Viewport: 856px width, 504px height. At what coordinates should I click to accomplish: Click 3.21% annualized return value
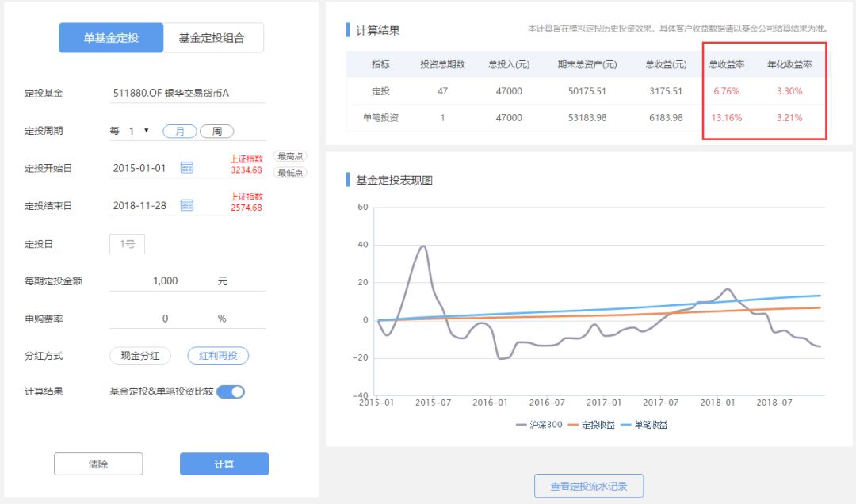(x=789, y=118)
